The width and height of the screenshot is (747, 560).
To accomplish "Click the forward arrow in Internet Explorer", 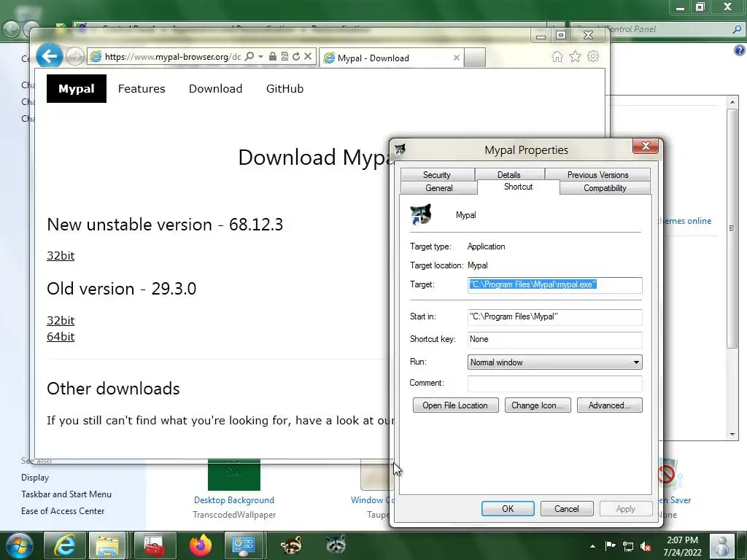I will coord(74,57).
